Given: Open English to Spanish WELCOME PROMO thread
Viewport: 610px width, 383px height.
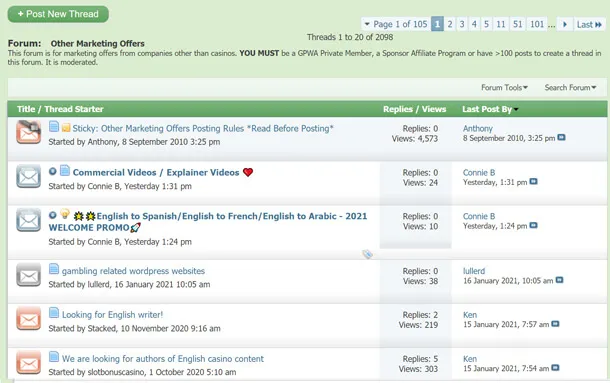Looking at the screenshot, I should [208, 222].
